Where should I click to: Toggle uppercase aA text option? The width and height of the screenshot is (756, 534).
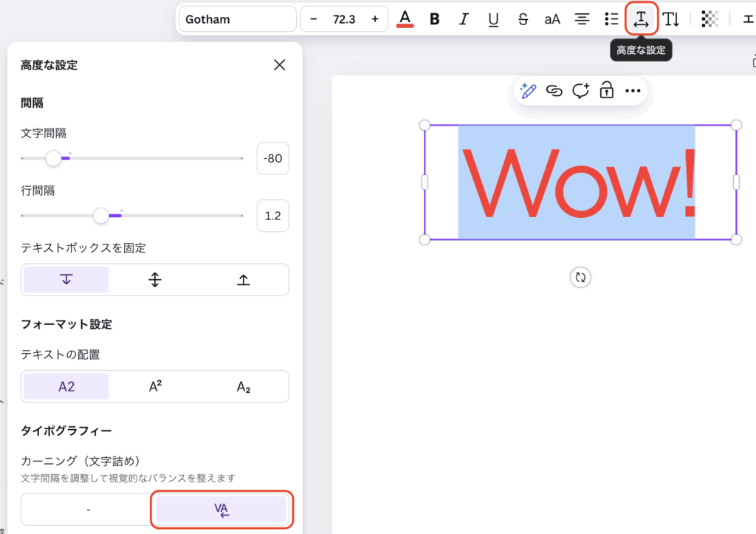coord(552,19)
